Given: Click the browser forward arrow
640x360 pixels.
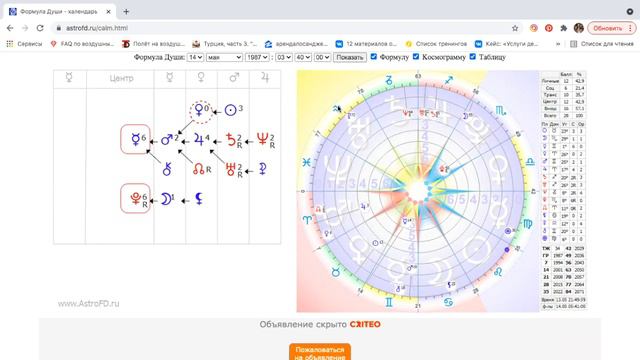Looking at the screenshot, I should pos(25,28).
